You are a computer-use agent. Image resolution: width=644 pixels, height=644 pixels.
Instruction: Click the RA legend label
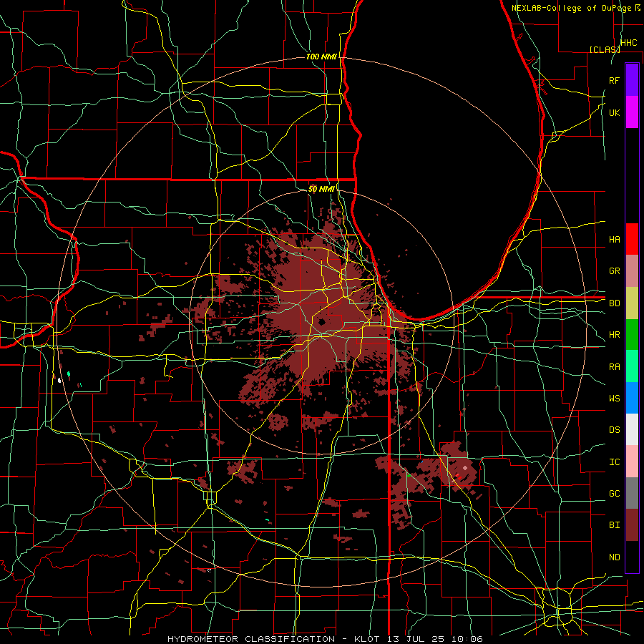pos(614,367)
